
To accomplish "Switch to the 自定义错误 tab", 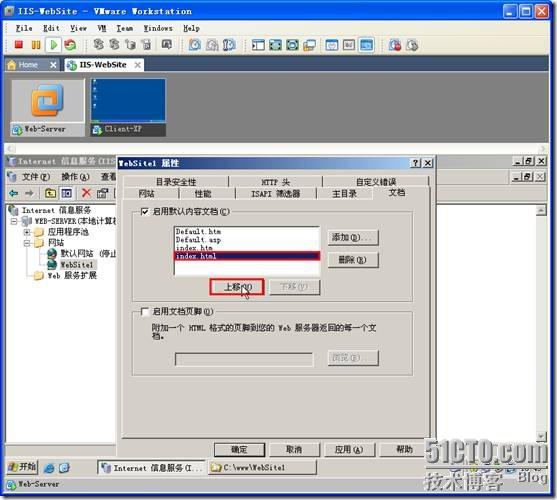I will [376, 182].
